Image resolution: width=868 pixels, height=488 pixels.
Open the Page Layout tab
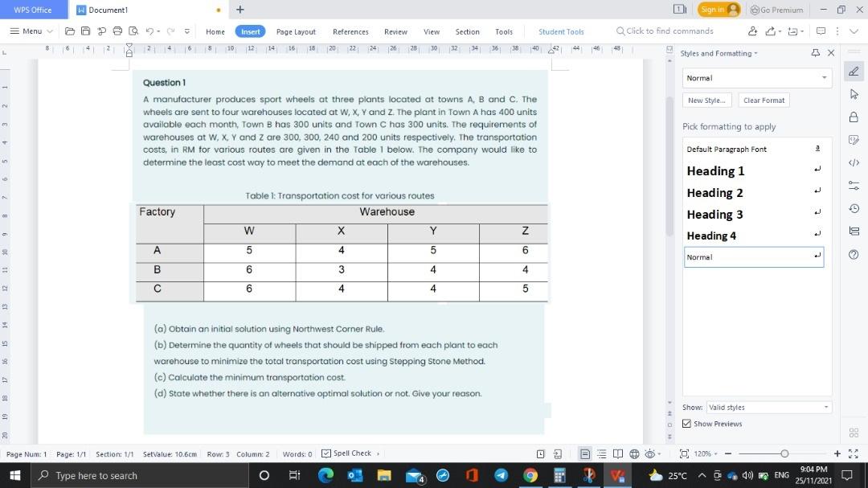pos(296,31)
